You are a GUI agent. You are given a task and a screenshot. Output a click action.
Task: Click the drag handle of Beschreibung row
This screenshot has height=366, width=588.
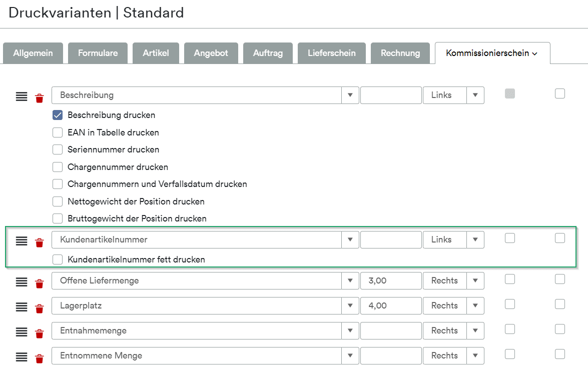pyautogui.click(x=21, y=96)
